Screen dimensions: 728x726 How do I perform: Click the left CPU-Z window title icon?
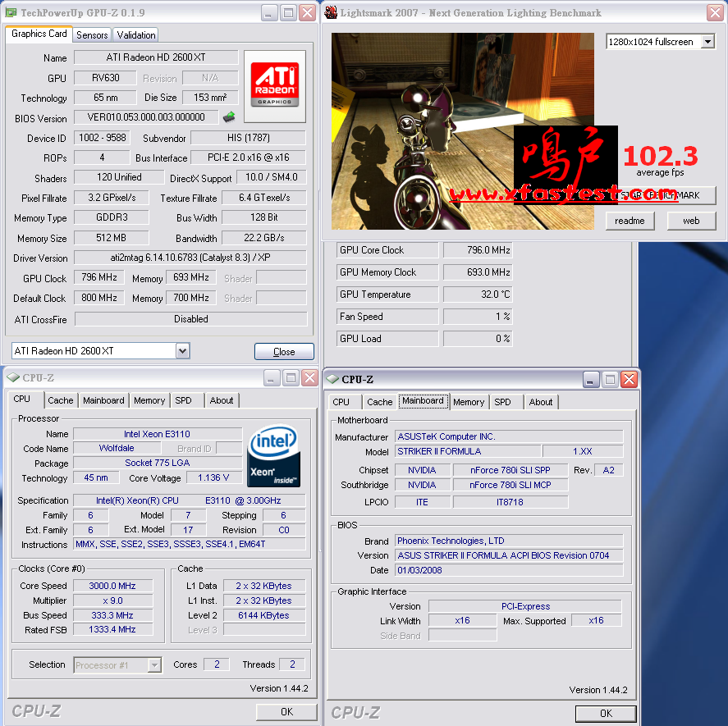click(x=11, y=377)
